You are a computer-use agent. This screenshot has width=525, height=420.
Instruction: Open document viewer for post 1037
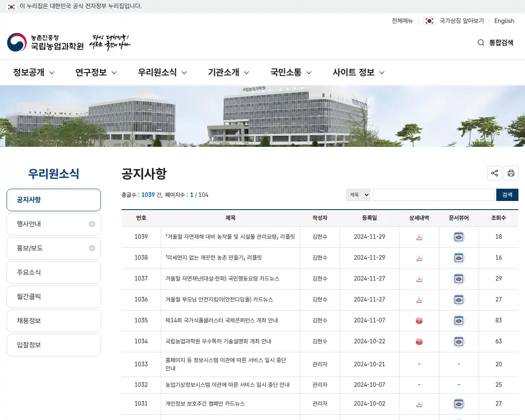tap(459, 279)
